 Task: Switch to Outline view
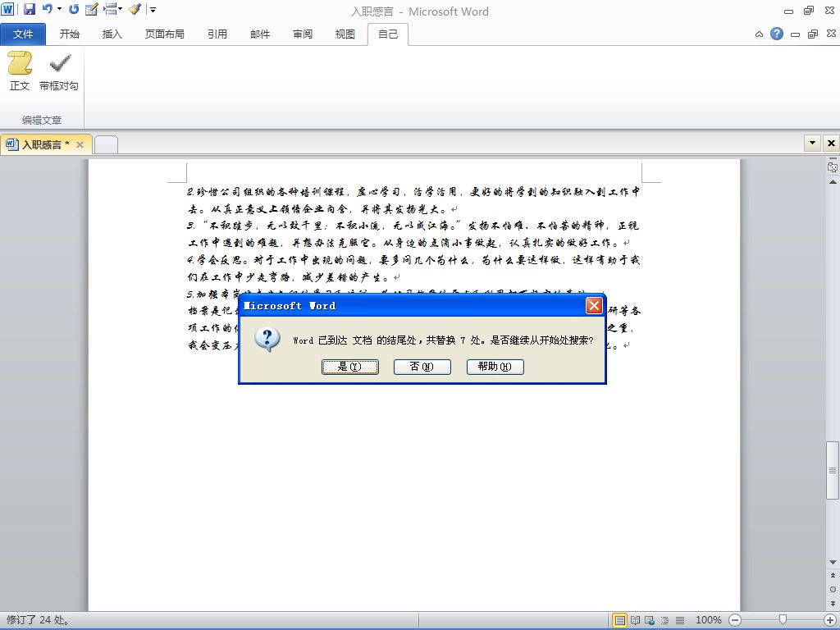(x=664, y=620)
